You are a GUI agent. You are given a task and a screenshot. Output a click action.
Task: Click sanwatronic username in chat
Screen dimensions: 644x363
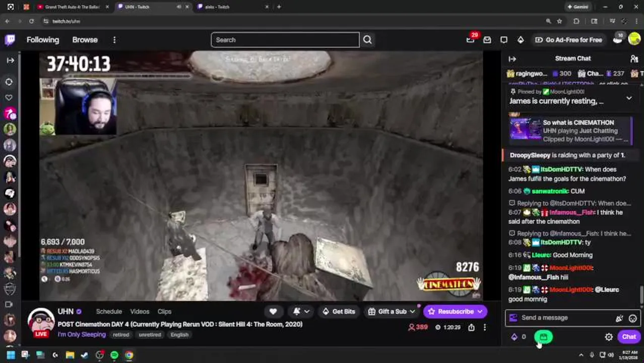tap(550, 191)
